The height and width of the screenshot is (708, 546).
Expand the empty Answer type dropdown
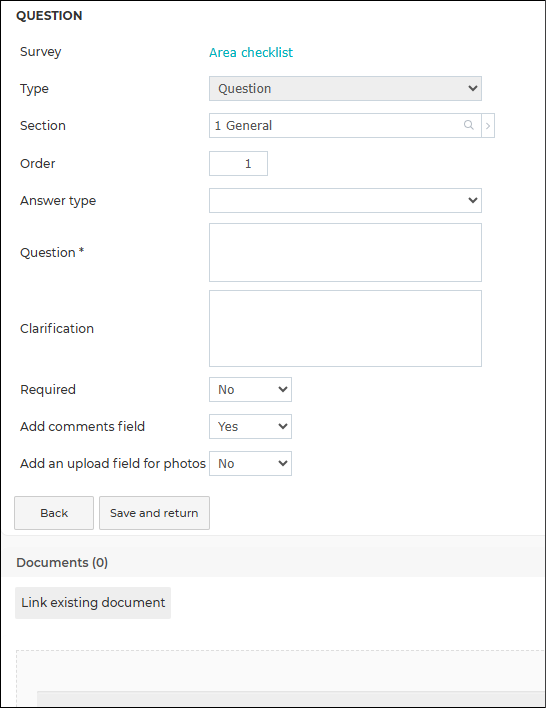click(x=345, y=200)
